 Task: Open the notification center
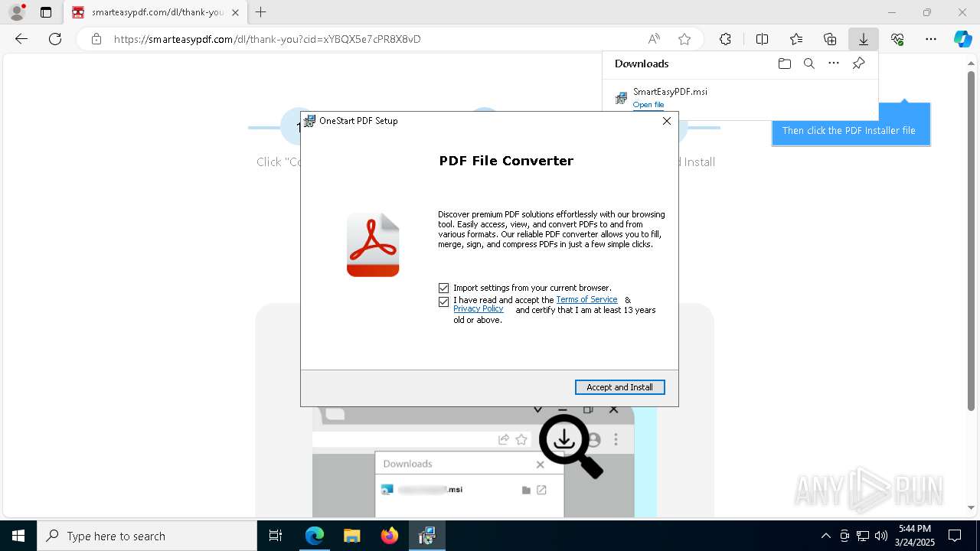(x=955, y=536)
